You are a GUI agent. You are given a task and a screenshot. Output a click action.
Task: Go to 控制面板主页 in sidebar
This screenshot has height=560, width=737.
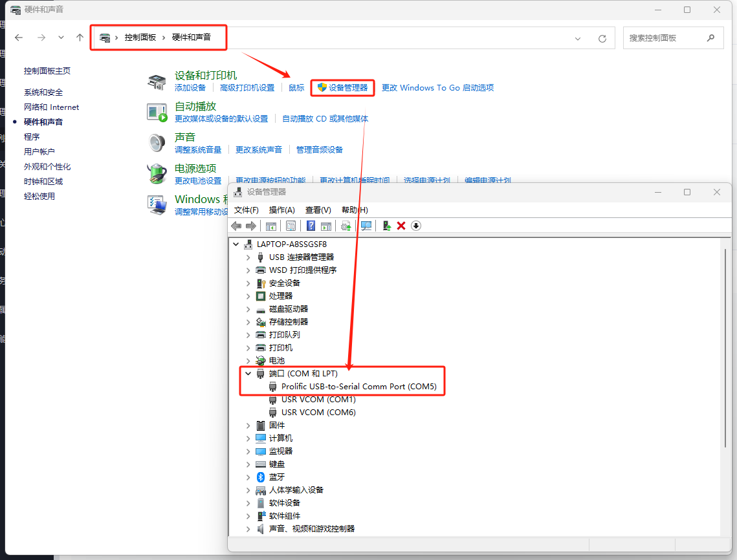tap(47, 71)
